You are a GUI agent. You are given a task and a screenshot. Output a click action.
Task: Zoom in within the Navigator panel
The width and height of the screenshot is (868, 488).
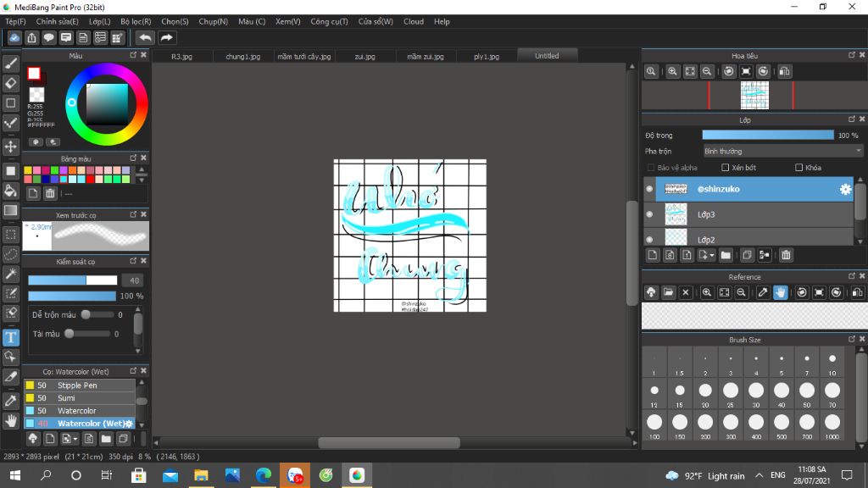tap(672, 71)
